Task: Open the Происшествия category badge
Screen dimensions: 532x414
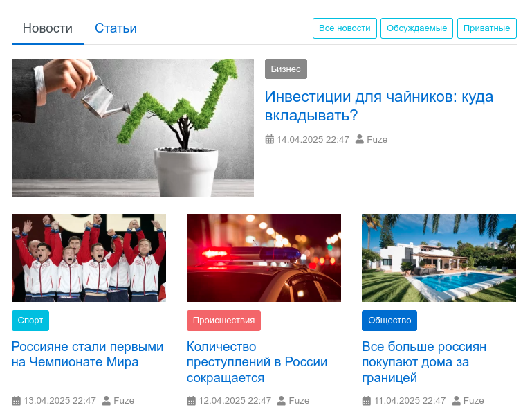Action: (x=223, y=321)
